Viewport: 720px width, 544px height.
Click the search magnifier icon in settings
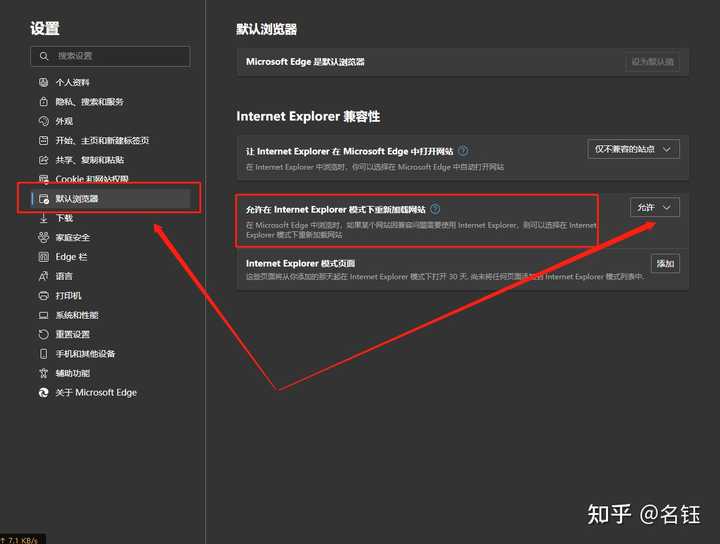(44, 56)
